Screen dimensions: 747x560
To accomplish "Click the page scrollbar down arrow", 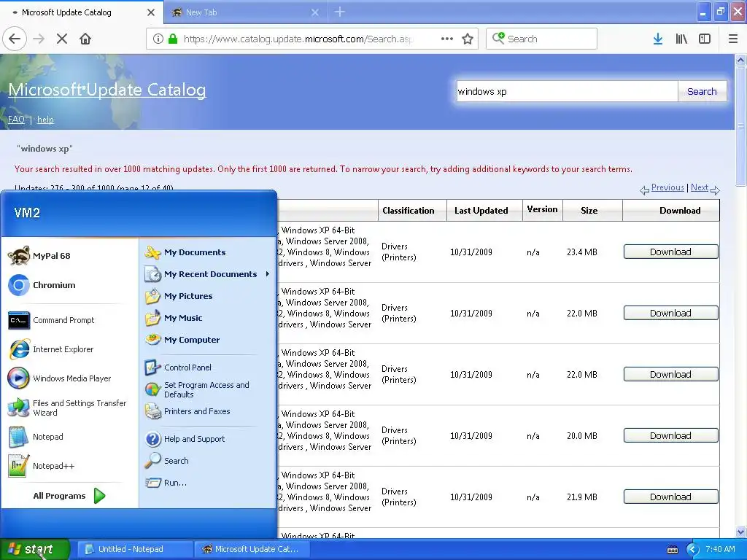I will click(x=740, y=532).
